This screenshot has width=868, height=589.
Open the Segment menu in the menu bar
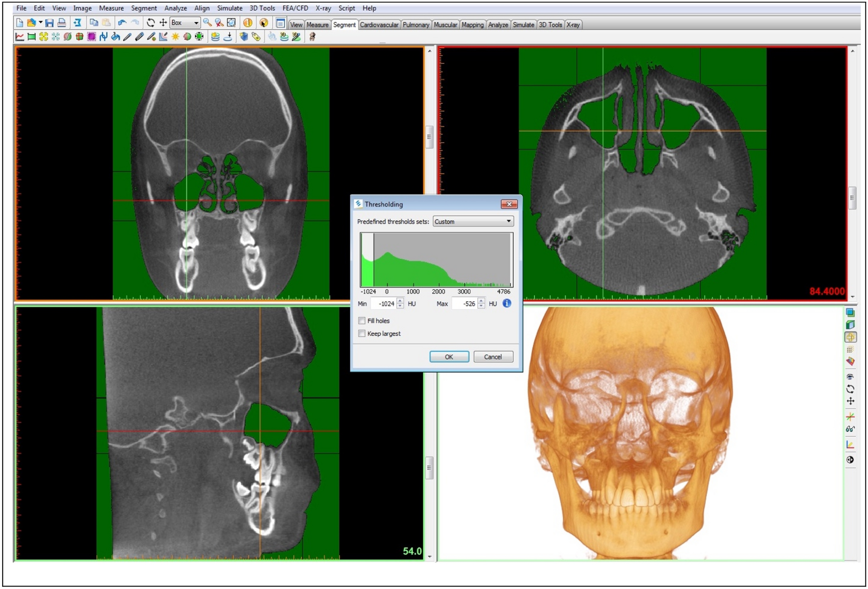point(144,8)
